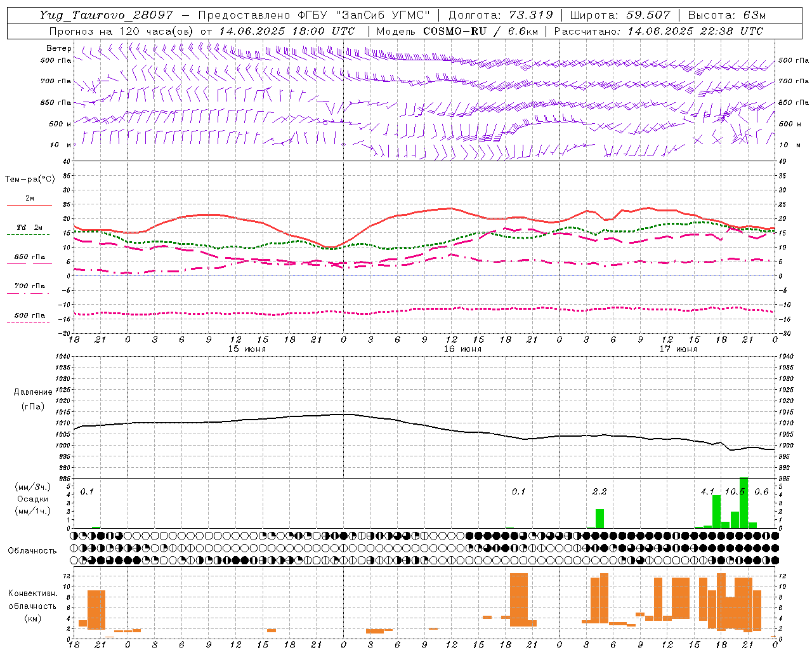Click the precipitation value 2.2
Screen dimensions: 812x650
[x=599, y=492]
